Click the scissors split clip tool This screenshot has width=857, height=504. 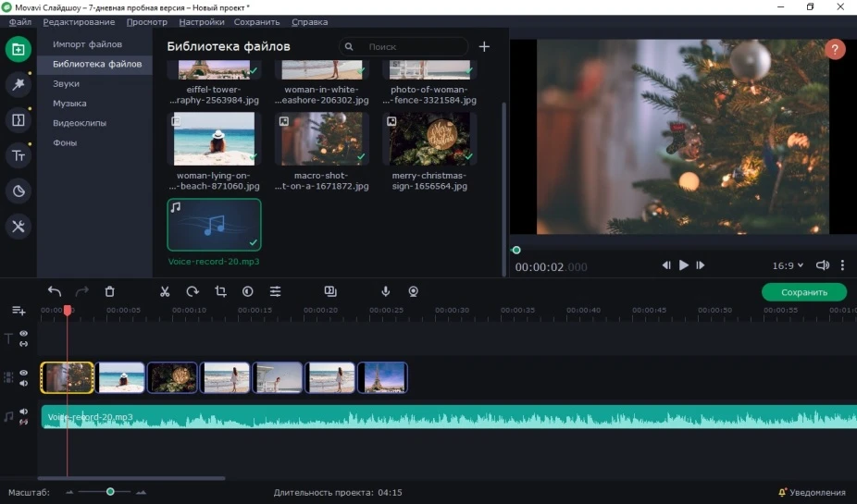(165, 291)
